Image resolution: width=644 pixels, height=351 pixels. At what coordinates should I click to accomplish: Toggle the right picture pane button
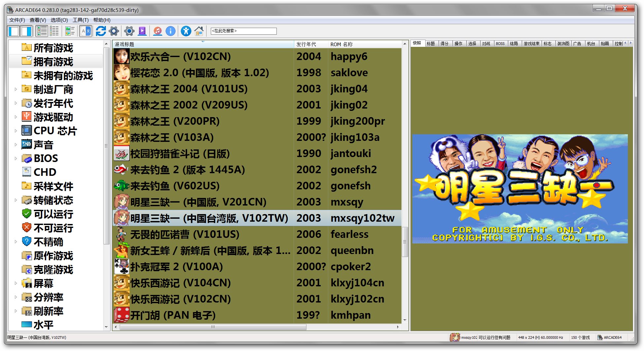click(26, 31)
